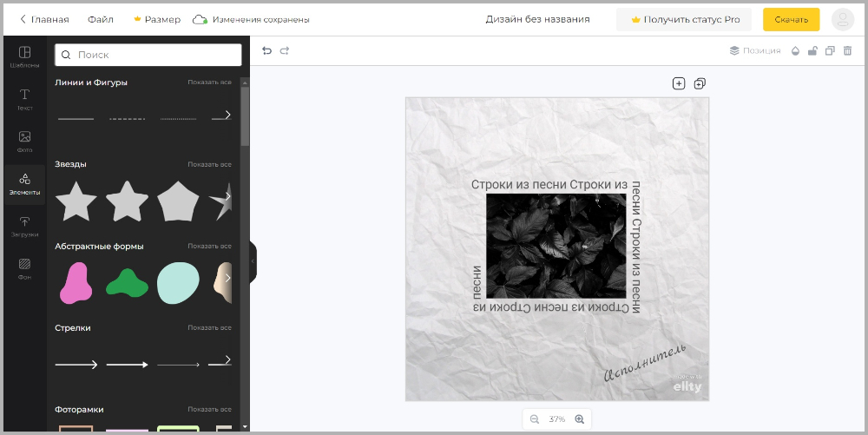Open the Фон background sidebar tab
Image resolution: width=868 pixels, height=435 pixels.
click(24, 269)
